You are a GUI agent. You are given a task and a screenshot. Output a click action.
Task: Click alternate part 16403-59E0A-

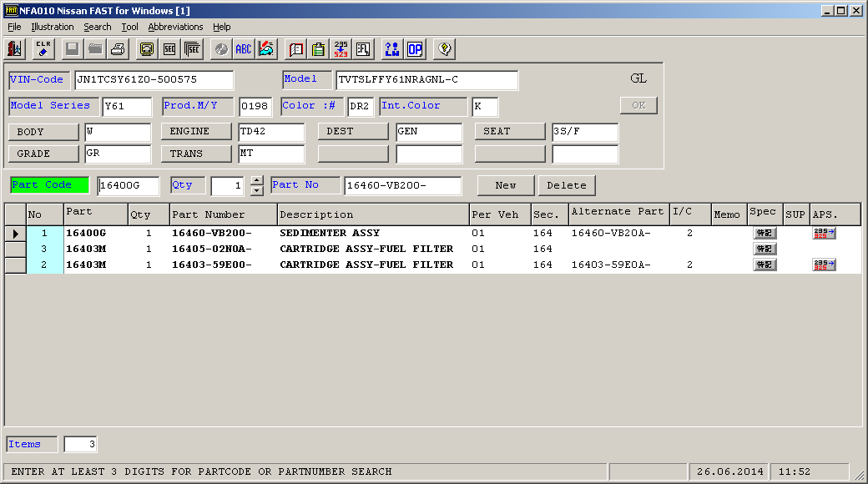point(611,265)
